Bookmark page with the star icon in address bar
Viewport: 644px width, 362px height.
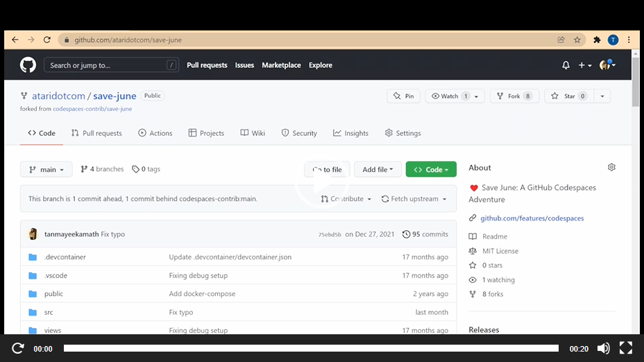577,40
